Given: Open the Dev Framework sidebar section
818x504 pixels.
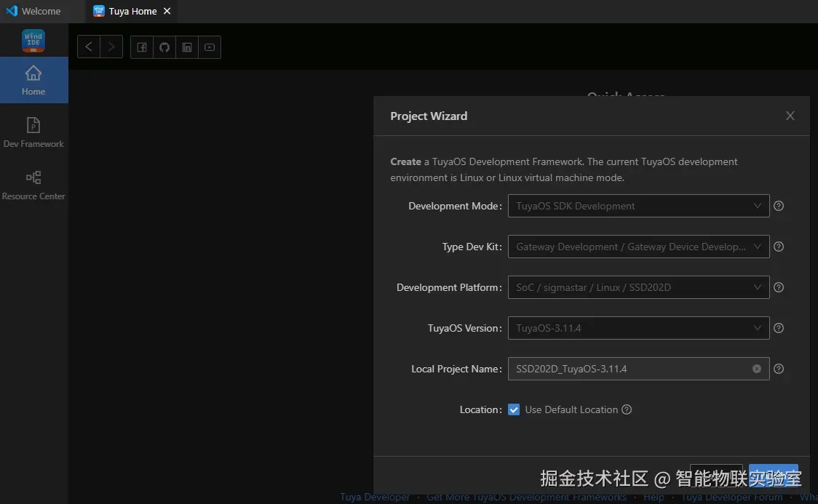Looking at the screenshot, I should tap(34, 132).
